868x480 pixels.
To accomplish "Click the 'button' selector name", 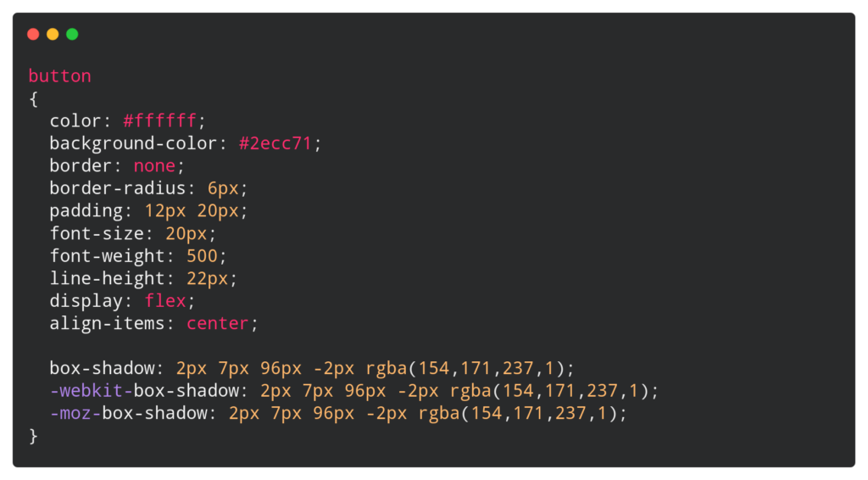I will click(x=59, y=76).
